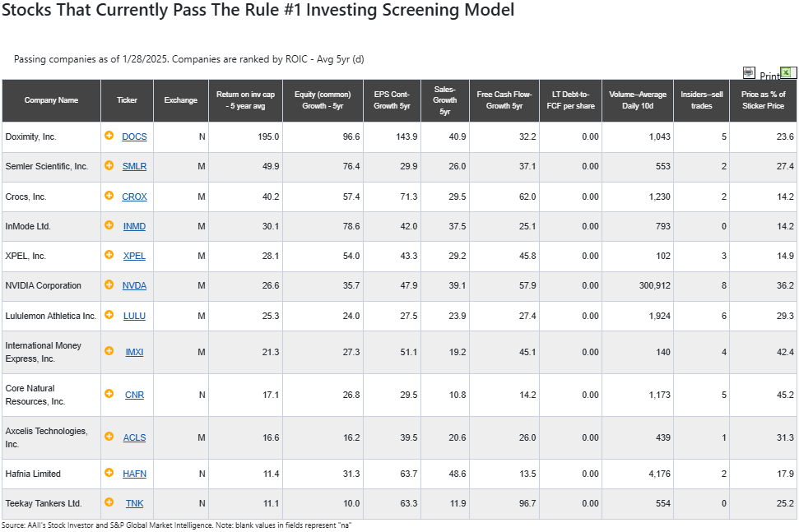
Task: Expand details with the plus icon beside NVDA
Action: coord(109,285)
